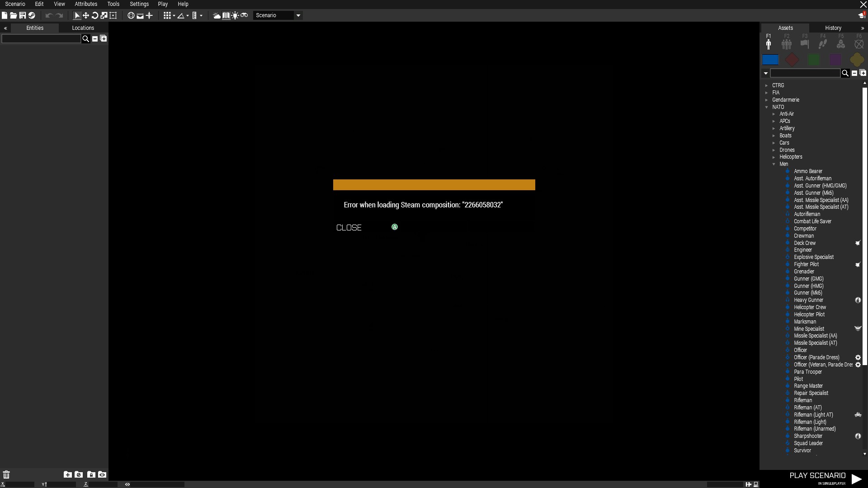Collapse all in entities list

[x=95, y=39]
